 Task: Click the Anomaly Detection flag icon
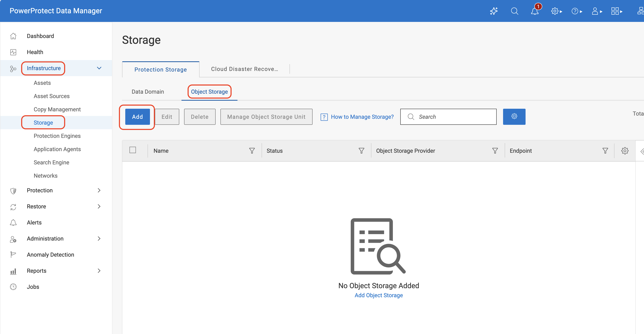pos(13,255)
